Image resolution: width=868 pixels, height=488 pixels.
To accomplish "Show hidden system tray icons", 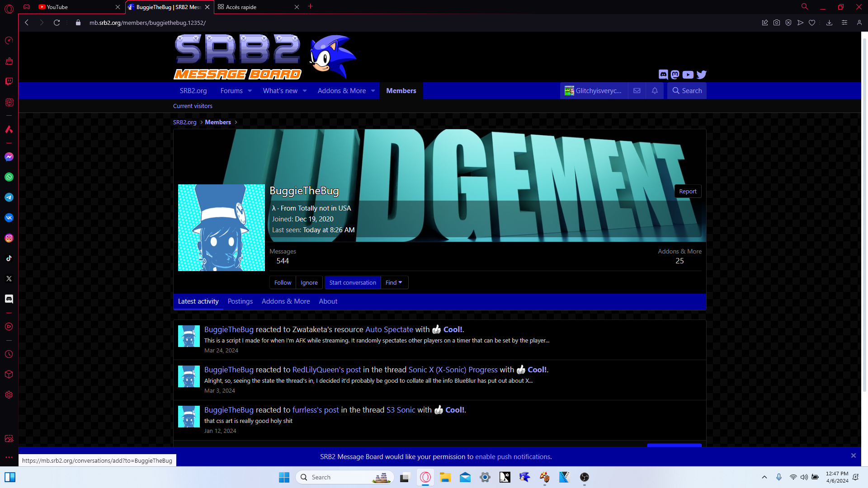I will pos(764,477).
